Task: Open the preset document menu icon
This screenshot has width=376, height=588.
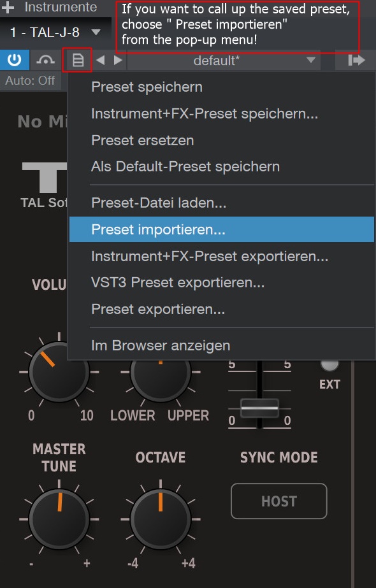Action: (x=78, y=60)
